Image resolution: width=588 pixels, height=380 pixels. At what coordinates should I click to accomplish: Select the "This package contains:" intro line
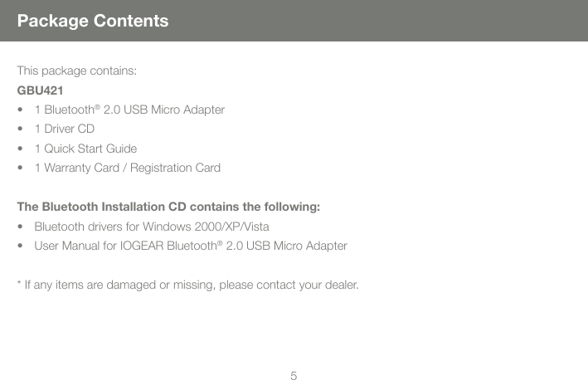click(x=78, y=71)
